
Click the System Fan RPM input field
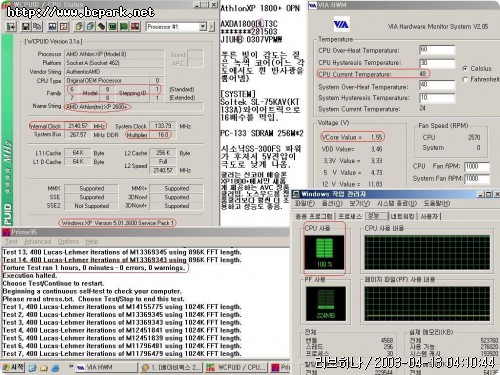tap(477, 179)
